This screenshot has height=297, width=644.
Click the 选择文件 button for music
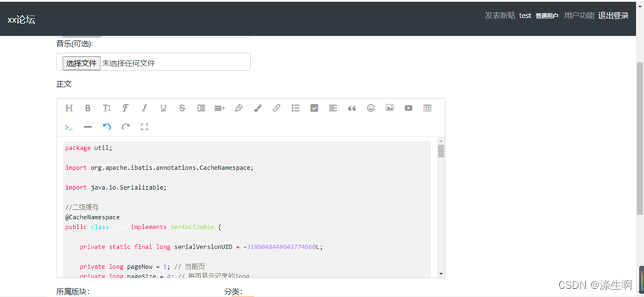click(81, 63)
